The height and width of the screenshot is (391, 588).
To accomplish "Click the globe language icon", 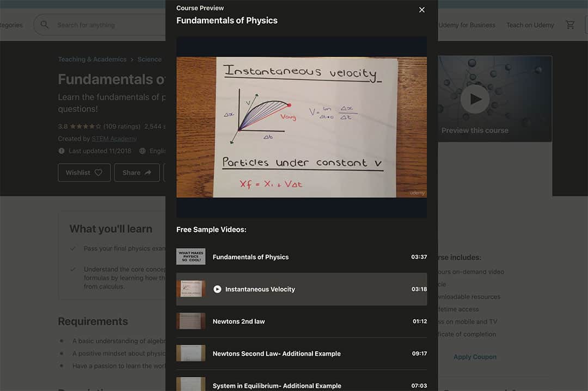I will (x=142, y=151).
